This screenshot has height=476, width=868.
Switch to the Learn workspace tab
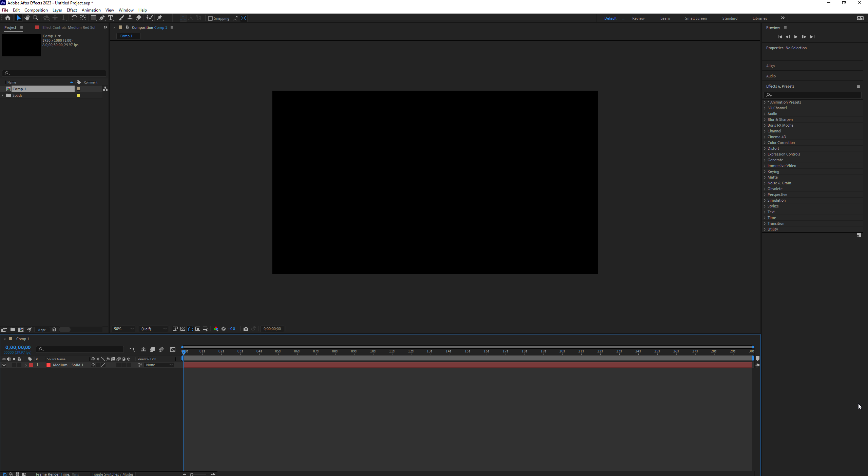click(665, 18)
